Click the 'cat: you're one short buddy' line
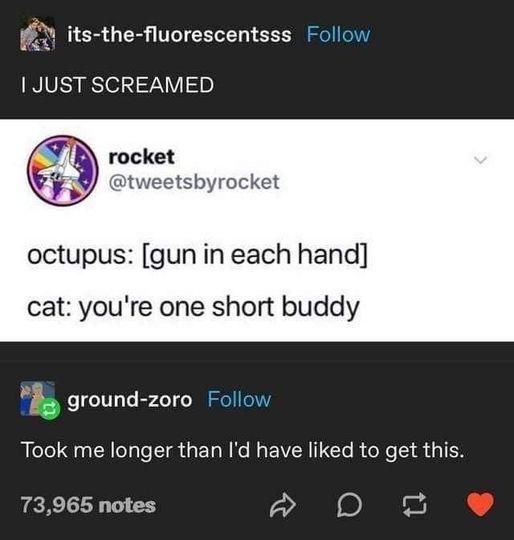Viewport: 514px width, 540px height. point(193,307)
